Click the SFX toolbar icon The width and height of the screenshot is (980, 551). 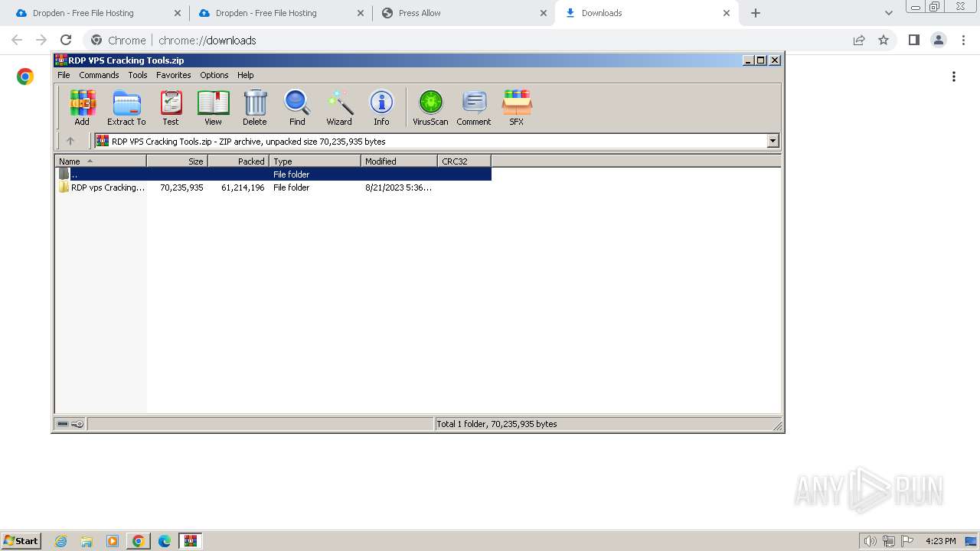[517, 108]
